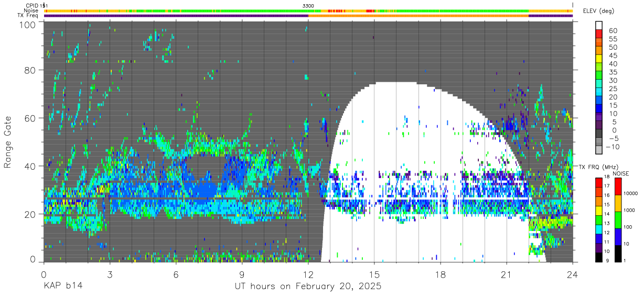Click the green segment of the NOISE colorbar
Screen dimensions: 644x297
617,219
